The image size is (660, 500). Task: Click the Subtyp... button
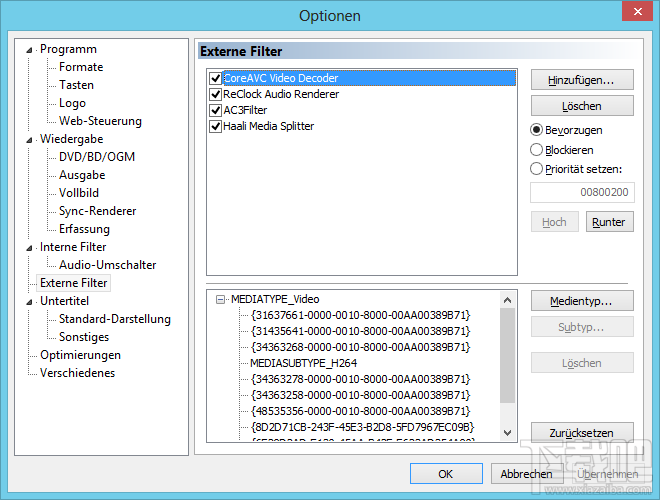(x=582, y=327)
